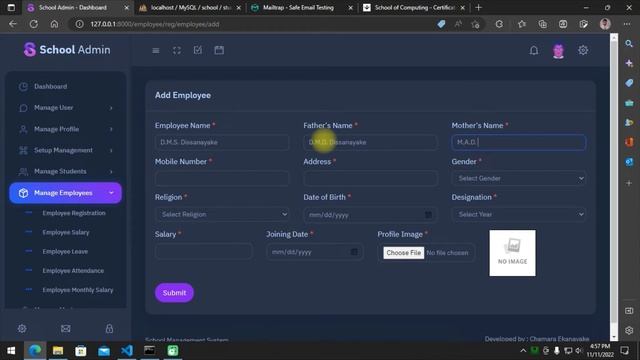Open the Date of Birth calendar picker
The image size is (640, 360).
428,215
